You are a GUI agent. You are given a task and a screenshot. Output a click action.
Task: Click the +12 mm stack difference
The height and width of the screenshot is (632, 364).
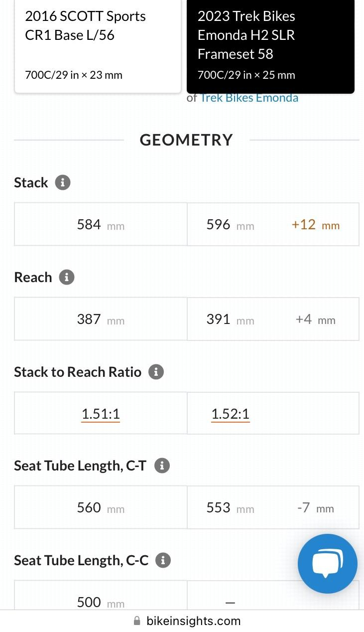pos(315,225)
